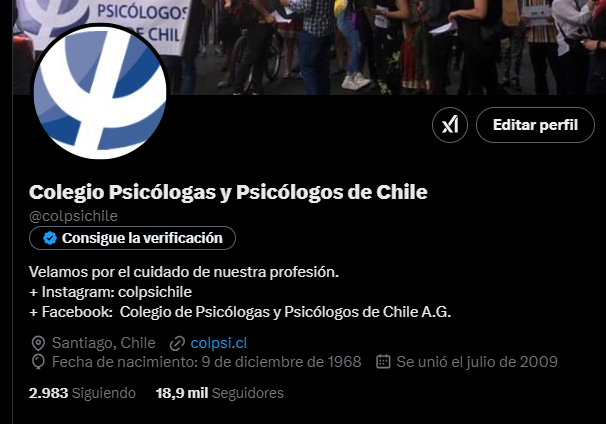Click the Instagram: colpsichile bio line
The image size is (606, 424).
pyautogui.click(x=111, y=292)
